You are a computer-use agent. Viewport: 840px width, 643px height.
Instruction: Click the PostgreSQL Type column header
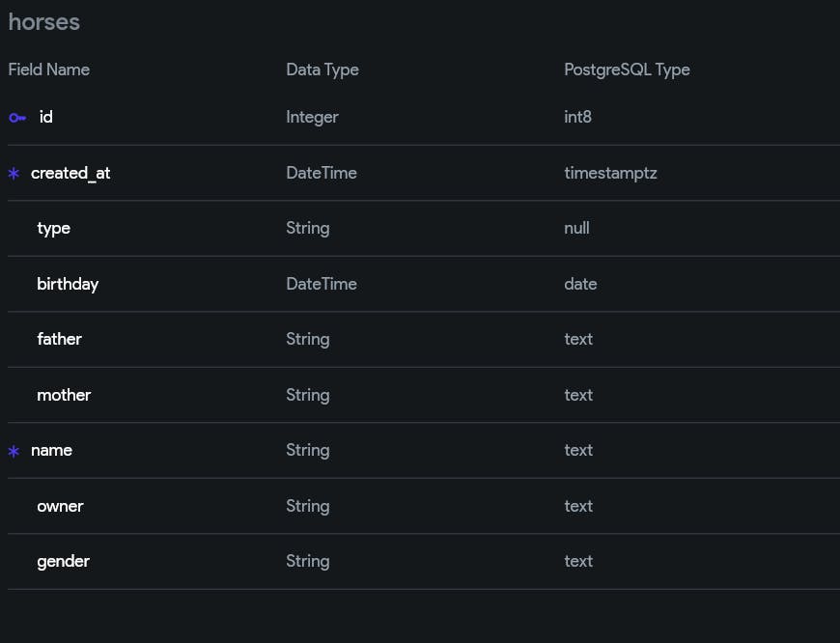click(x=627, y=70)
